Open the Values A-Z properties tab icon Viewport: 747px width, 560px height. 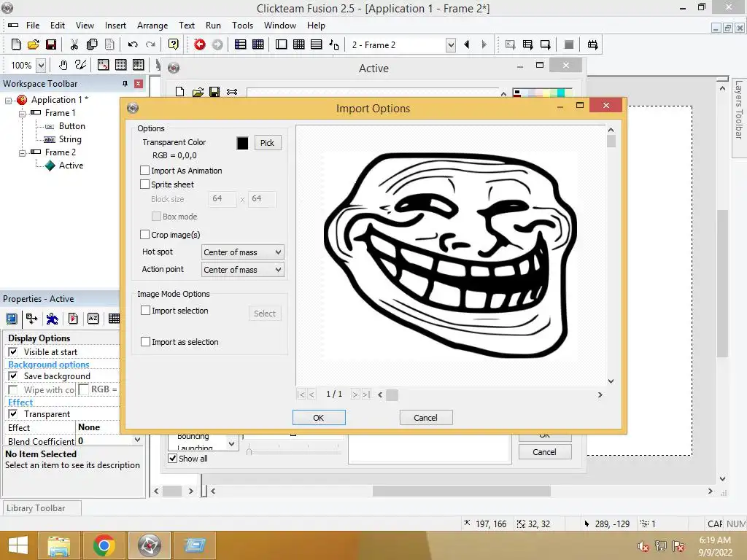pos(93,319)
